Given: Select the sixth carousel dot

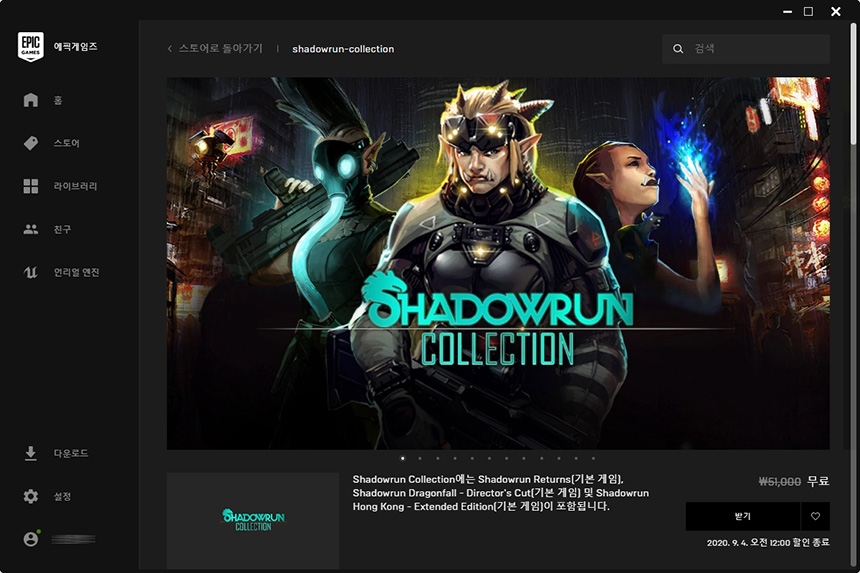Looking at the screenshot, I should coord(489,458).
